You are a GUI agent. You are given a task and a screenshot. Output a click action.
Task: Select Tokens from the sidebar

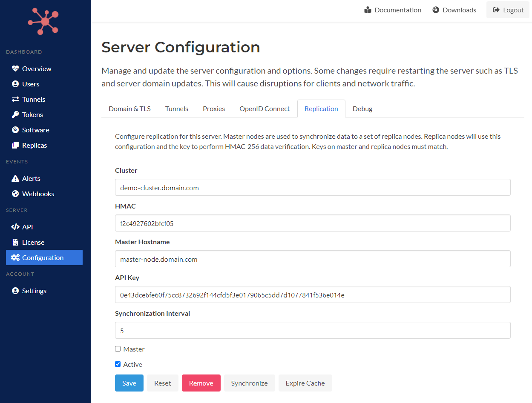point(32,114)
